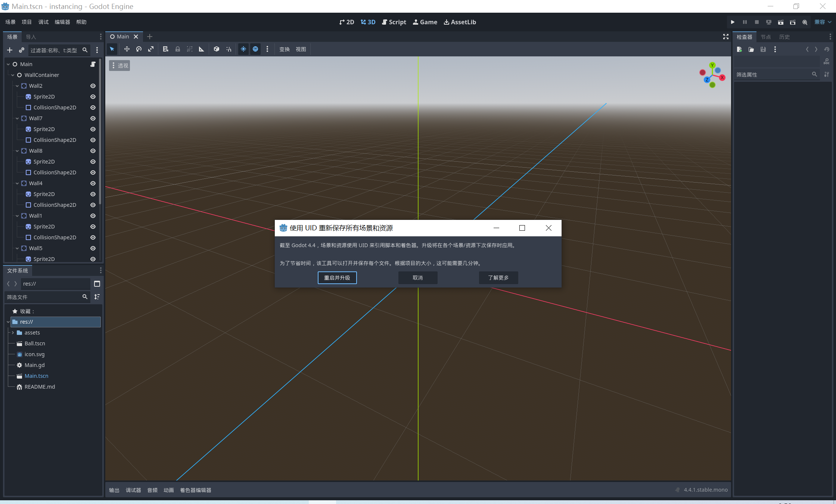
Task: Open the perspective view menu dropdown
Action: coord(119,66)
